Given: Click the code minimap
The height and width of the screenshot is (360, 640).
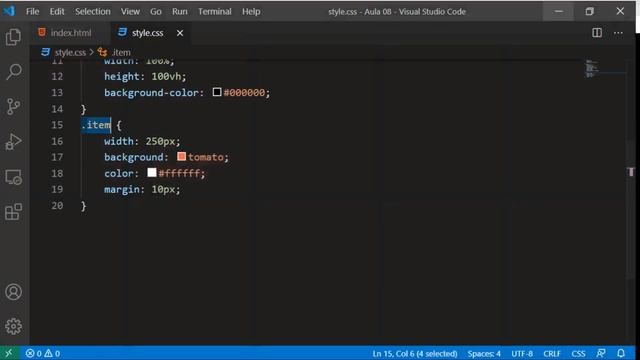Looking at the screenshot, I should [592, 68].
